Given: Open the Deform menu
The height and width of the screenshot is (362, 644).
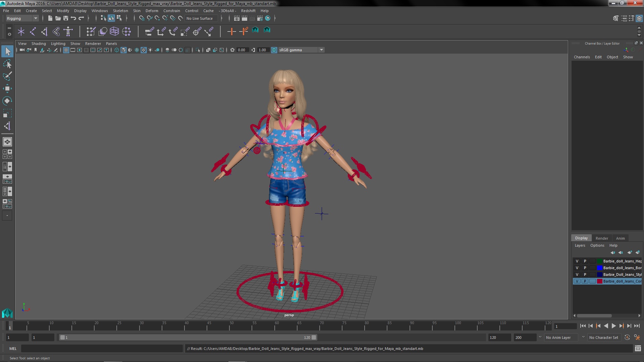Looking at the screenshot, I should 152,11.
